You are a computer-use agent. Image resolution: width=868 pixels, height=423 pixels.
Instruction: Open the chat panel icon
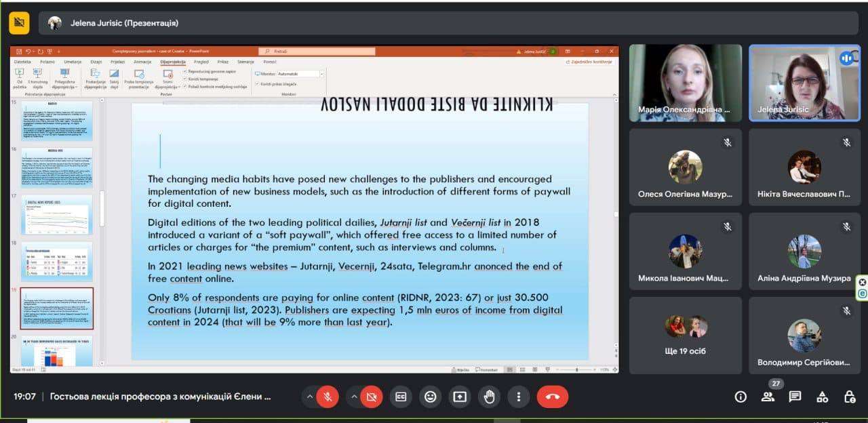coord(795,397)
